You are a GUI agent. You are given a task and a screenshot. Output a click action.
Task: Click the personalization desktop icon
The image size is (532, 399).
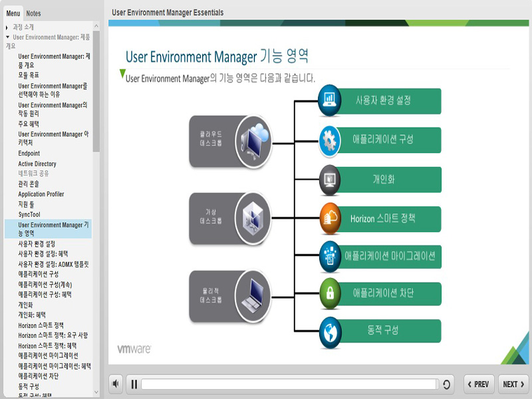[x=329, y=180]
